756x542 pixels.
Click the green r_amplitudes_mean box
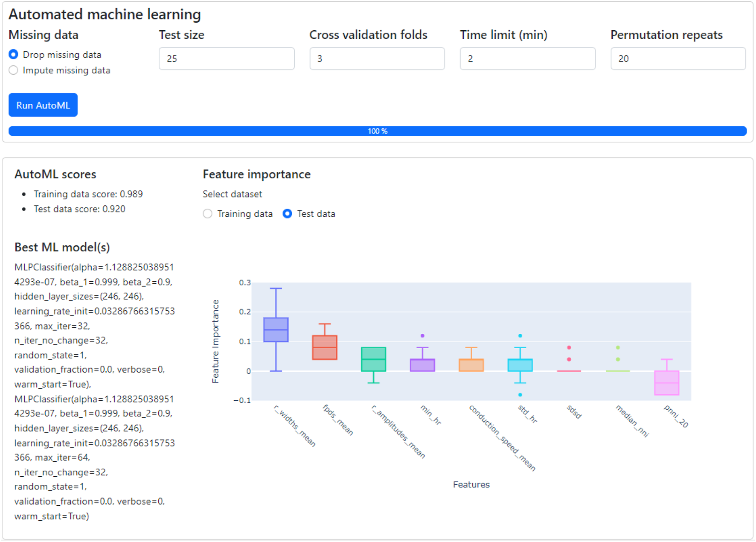(x=374, y=359)
